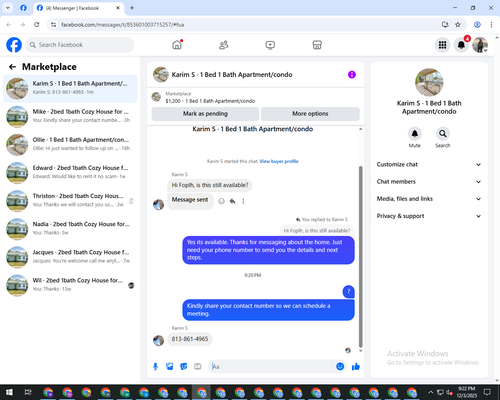This screenshot has height=400, width=500.
Task: Send a thumbs-up like
Action: (356, 367)
